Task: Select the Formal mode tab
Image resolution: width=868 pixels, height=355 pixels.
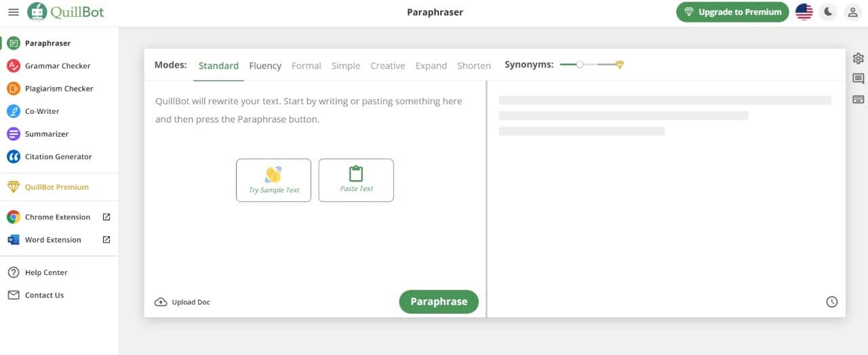Action: [x=307, y=66]
